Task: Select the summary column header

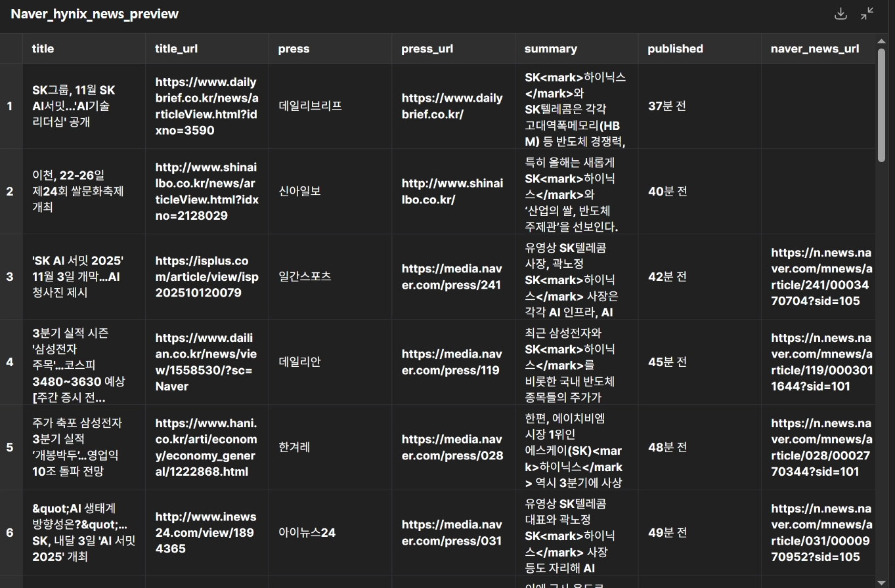Action: pyautogui.click(x=550, y=49)
